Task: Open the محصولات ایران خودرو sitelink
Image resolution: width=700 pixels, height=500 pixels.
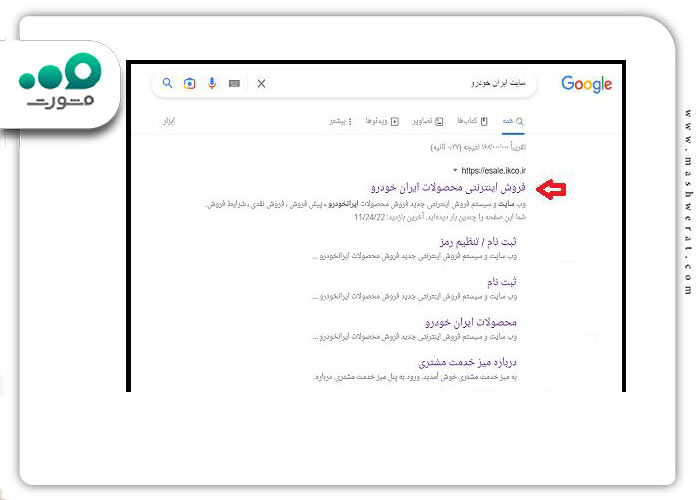Action: [x=471, y=322]
